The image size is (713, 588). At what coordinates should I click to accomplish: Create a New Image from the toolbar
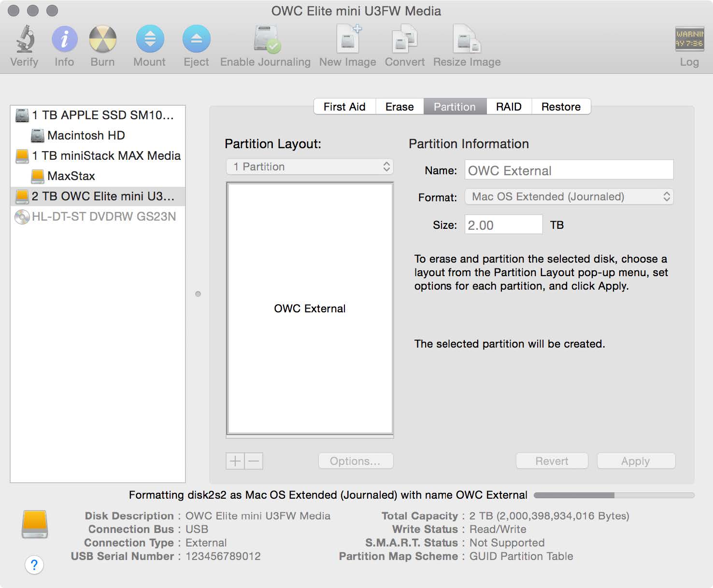click(x=347, y=43)
